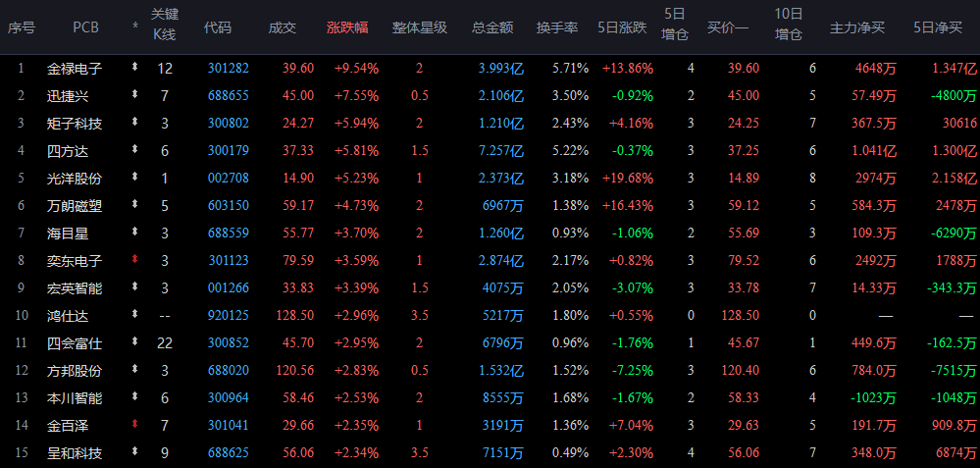Sort by 代码 column header
980x468 pixels.
tap(218, 27)
